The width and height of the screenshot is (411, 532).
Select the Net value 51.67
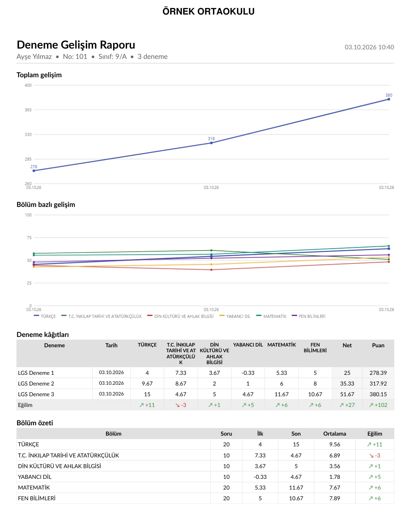[x=347, y=394]
